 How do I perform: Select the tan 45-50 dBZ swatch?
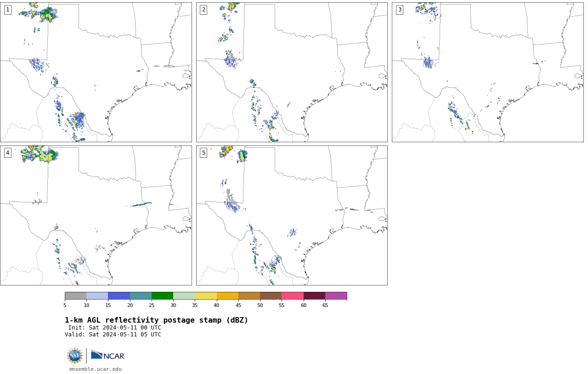(249, 296)
